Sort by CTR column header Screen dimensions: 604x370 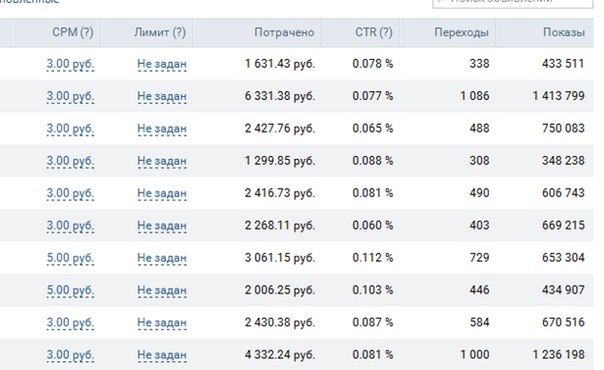374,32
